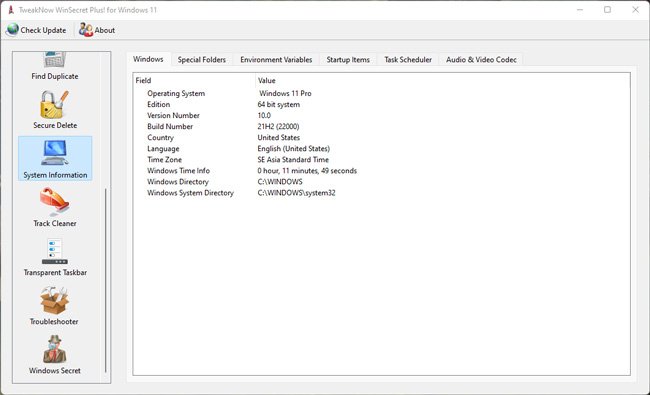Click the 'Windows Secret' sidebar label
650x395 pixels.
pyautogui.click(x=55, y=371)
